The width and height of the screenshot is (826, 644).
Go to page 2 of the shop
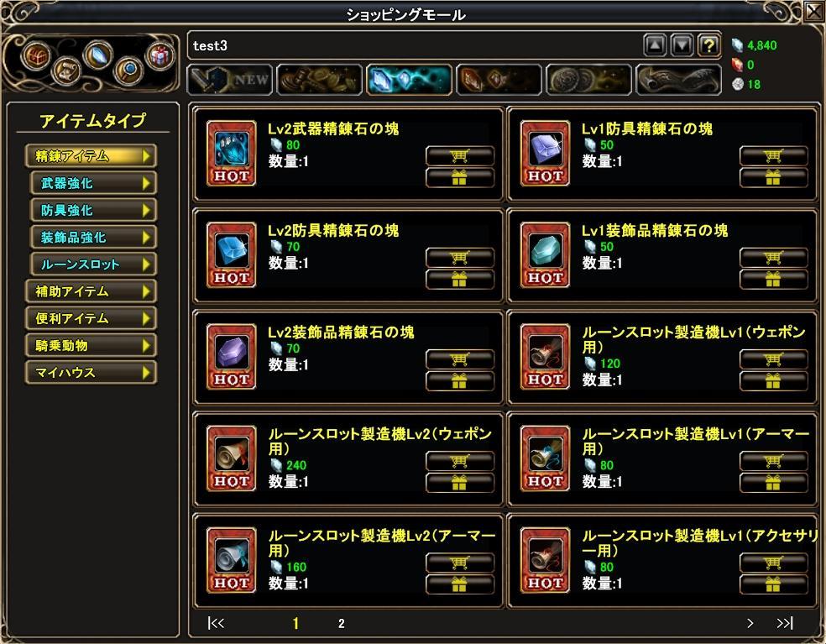click(x=342, y=624)
